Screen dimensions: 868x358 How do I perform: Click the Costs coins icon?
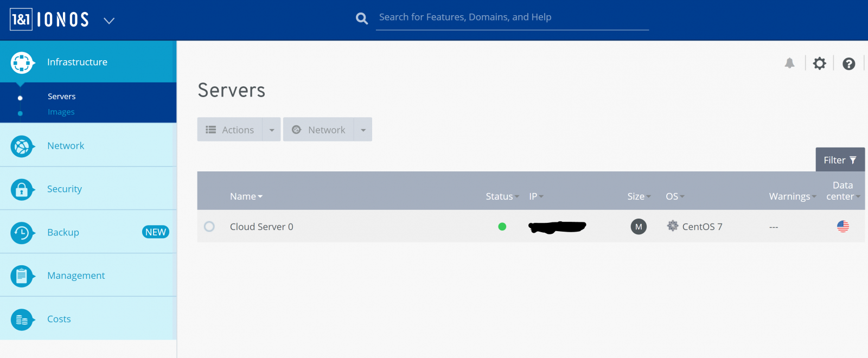pyautogui.click(x=22, y=319)
